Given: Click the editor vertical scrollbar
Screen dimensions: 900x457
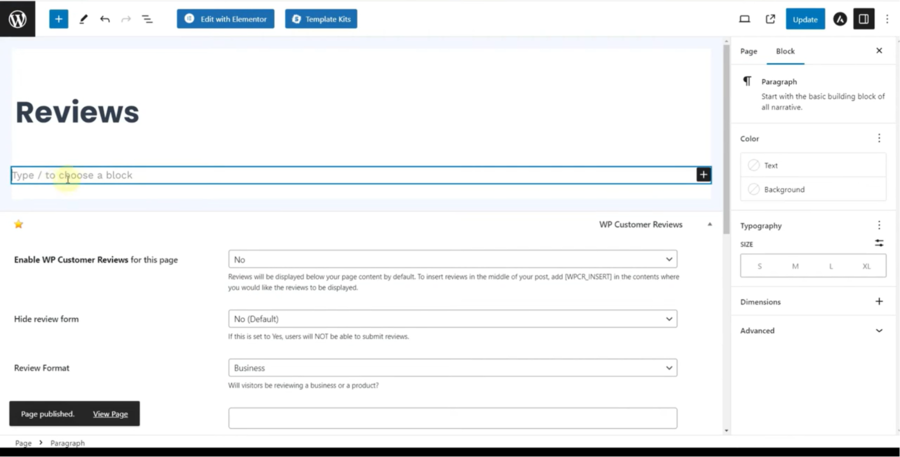Looking at the screenshot, I should click(726, 140).
